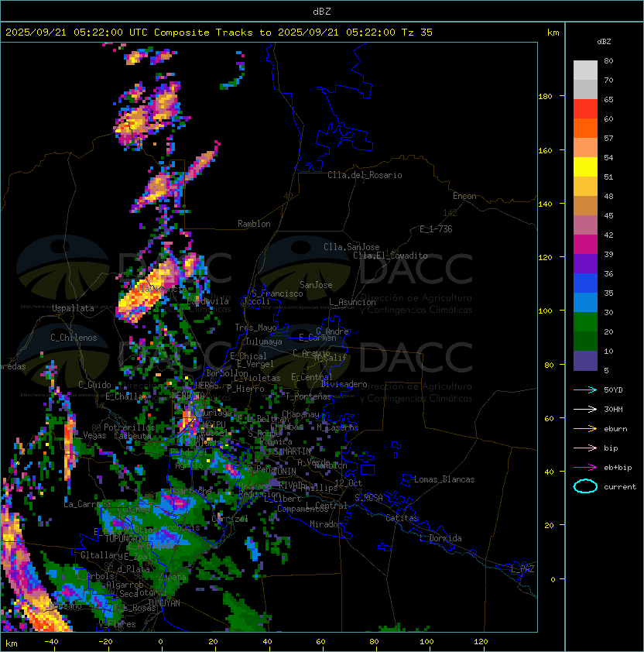
Task: Click the yellow eburn arrow in legend
Action: pos(585,429)
